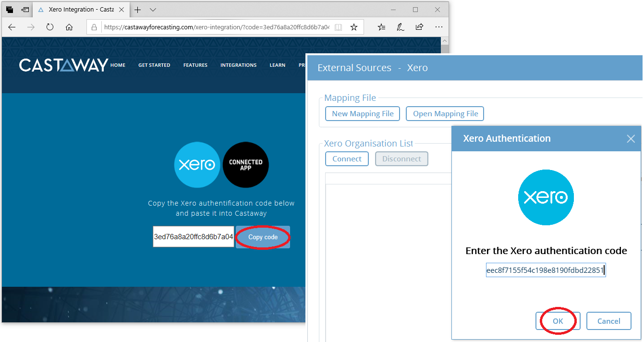Close the Xero Authentication dialog
The width and height of the screenshot is (644, 342).
pyautogui.click(x=631, y=138)
